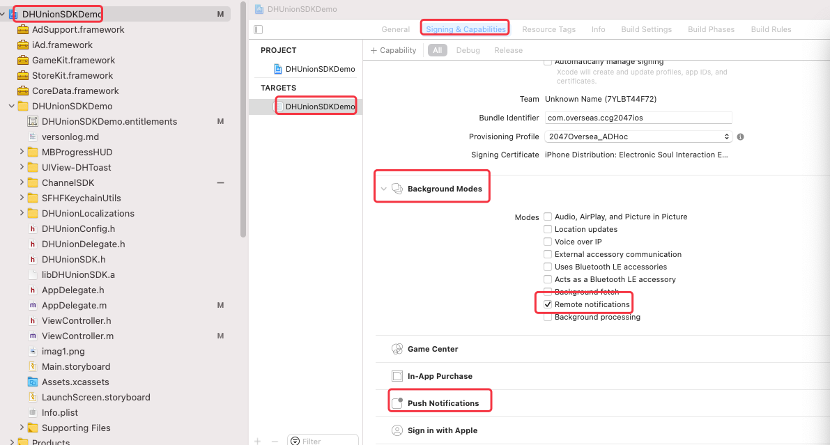Screen dimensions: 830x446
Task: Select AppDelegate.m in the file navigator
Action: tap(74, 304)
